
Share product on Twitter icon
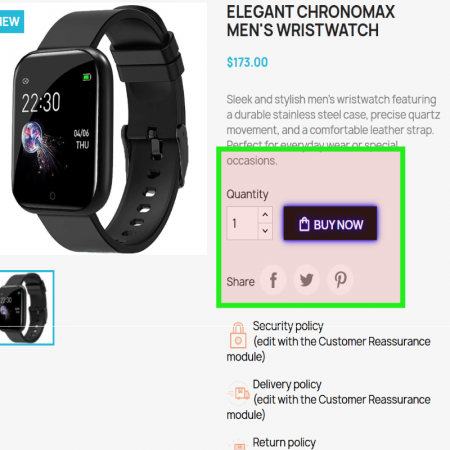(x=306, y=280)
